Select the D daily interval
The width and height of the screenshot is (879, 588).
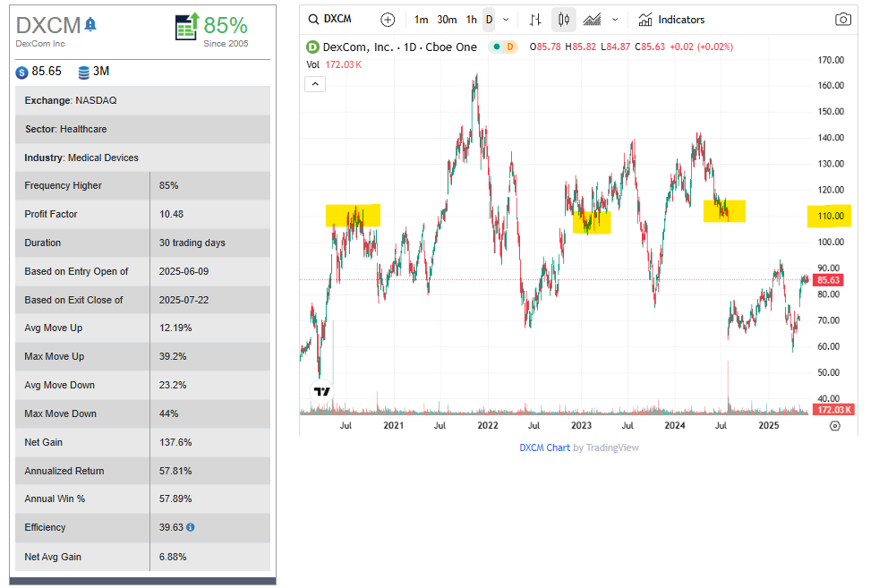click(490, 20)
